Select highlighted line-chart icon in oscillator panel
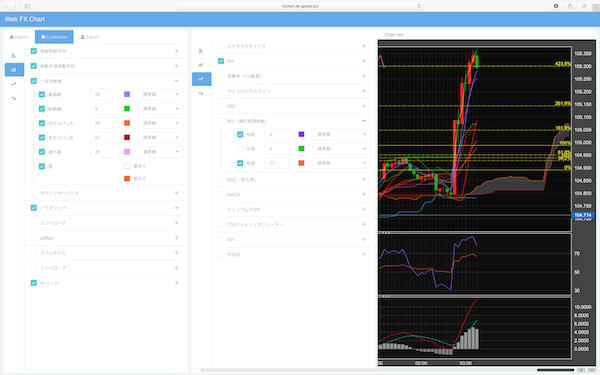Viewport: 600px width, 375px height. [201, 79]
